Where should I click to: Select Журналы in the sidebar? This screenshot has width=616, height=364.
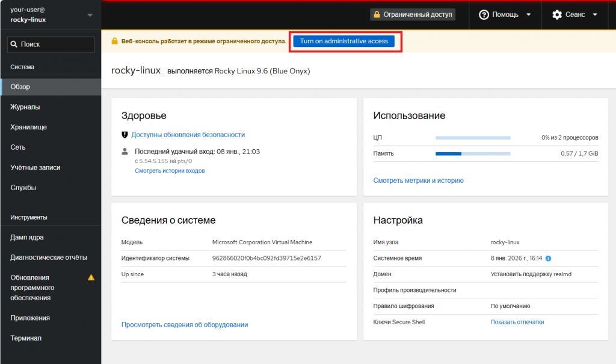click(24, 106)
